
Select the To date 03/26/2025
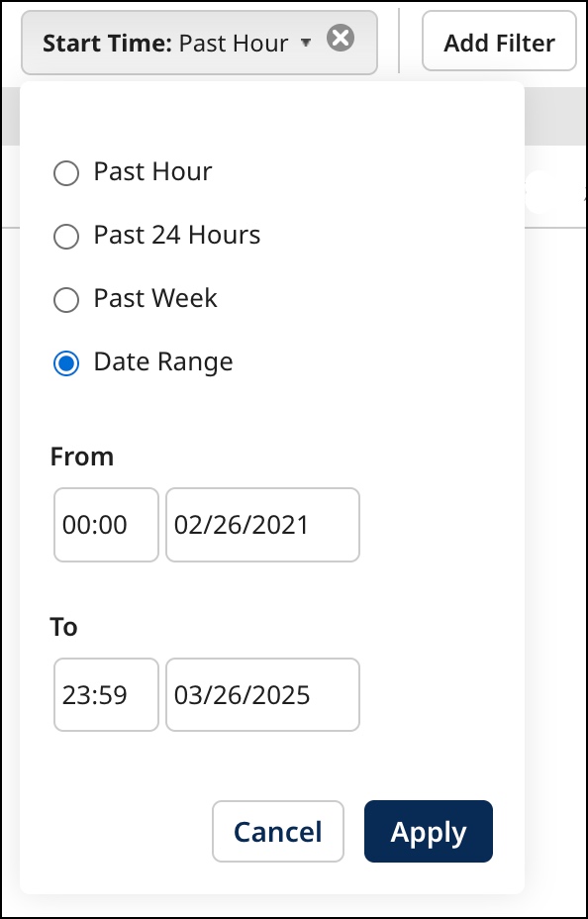click(x=261, y=694)
